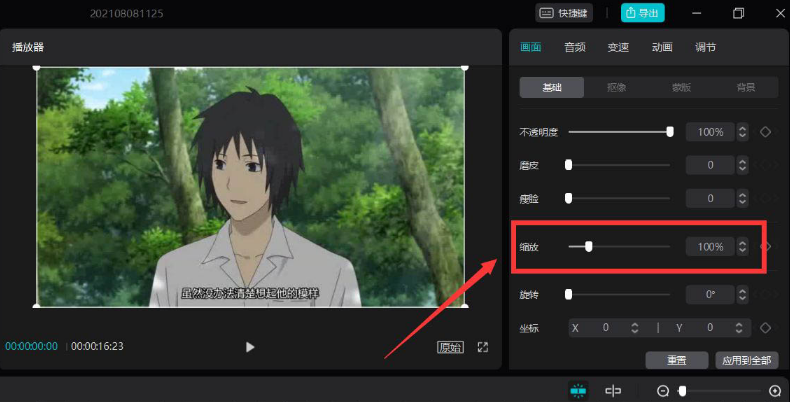Click the X coordinate input field

coord(606,328)
